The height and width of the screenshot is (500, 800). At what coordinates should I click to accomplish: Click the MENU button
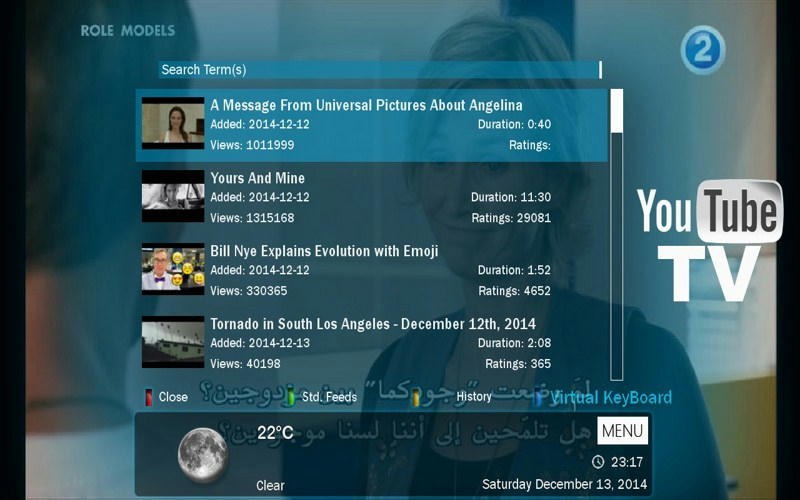(622, 431)
